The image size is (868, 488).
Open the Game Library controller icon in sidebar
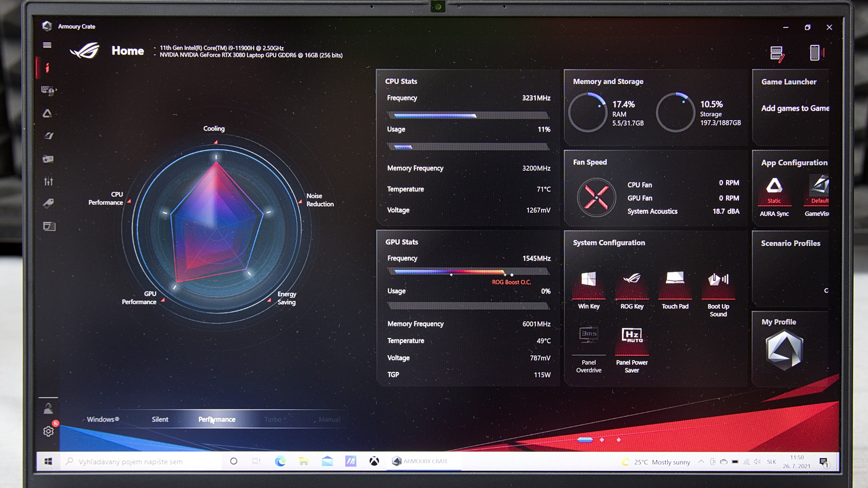(48, 159)
